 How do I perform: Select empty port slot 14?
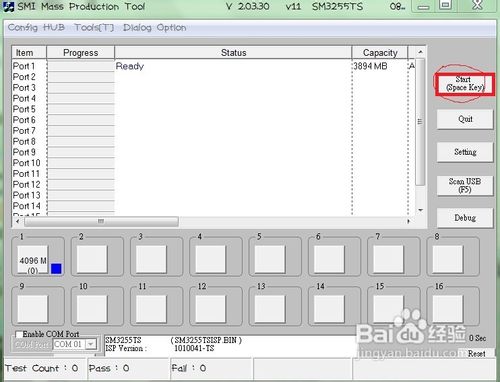tap(329, 309)
